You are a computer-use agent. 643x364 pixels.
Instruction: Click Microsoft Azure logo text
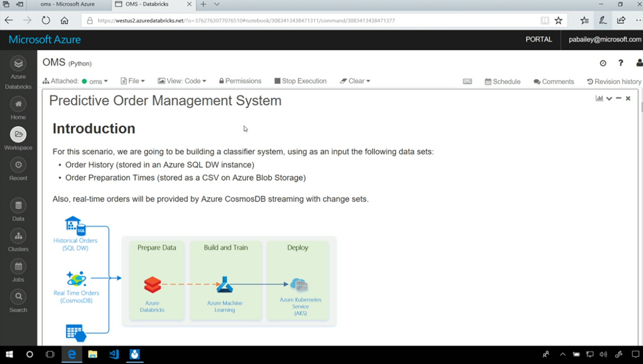pyautogui.click(x=45, y=40)
